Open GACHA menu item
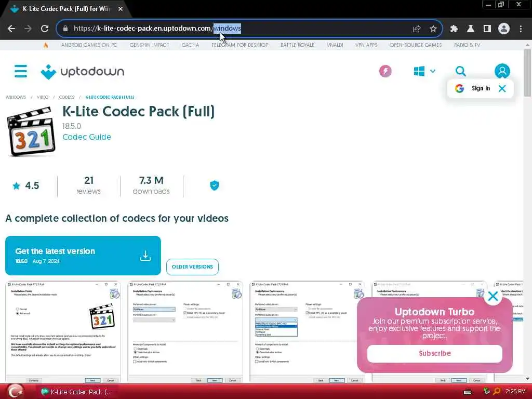Image resolution: width=532 pixels, height=399 pixels. (x=190, y=45)
